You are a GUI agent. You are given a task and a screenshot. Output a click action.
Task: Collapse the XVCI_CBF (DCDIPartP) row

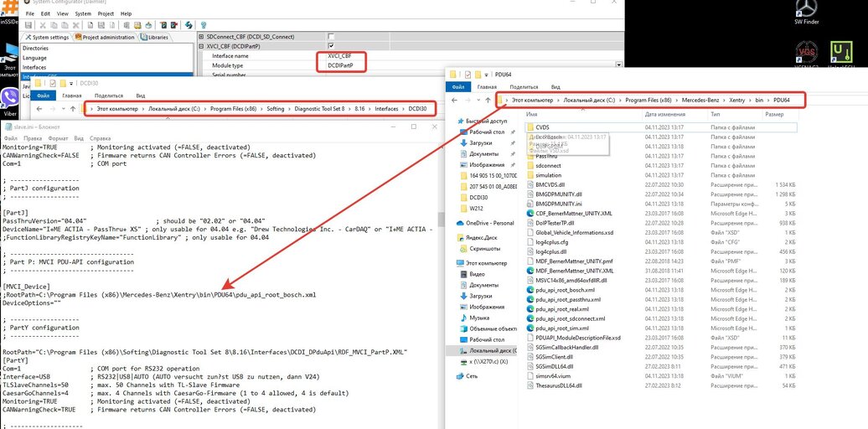pos(201,46)
